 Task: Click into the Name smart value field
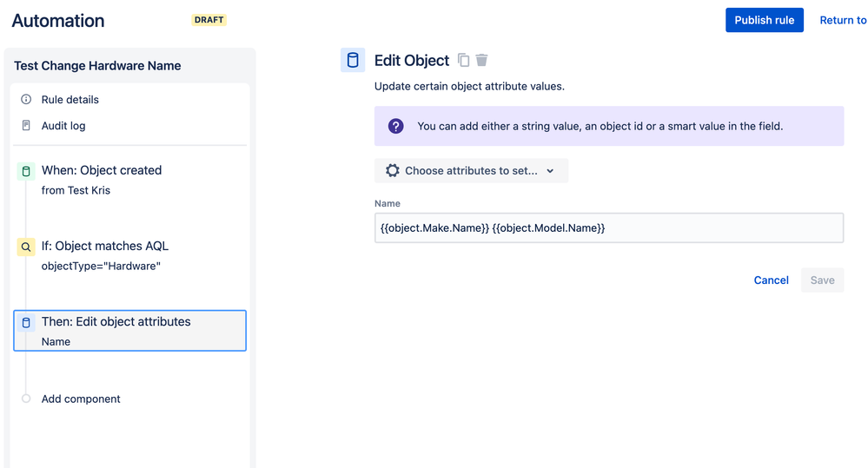[609, 227]
